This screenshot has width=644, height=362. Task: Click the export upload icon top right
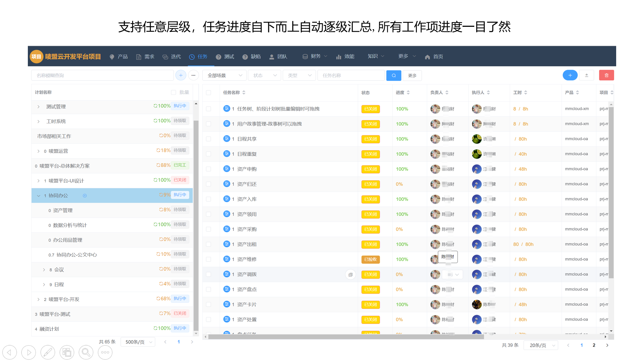pos(586,75)
